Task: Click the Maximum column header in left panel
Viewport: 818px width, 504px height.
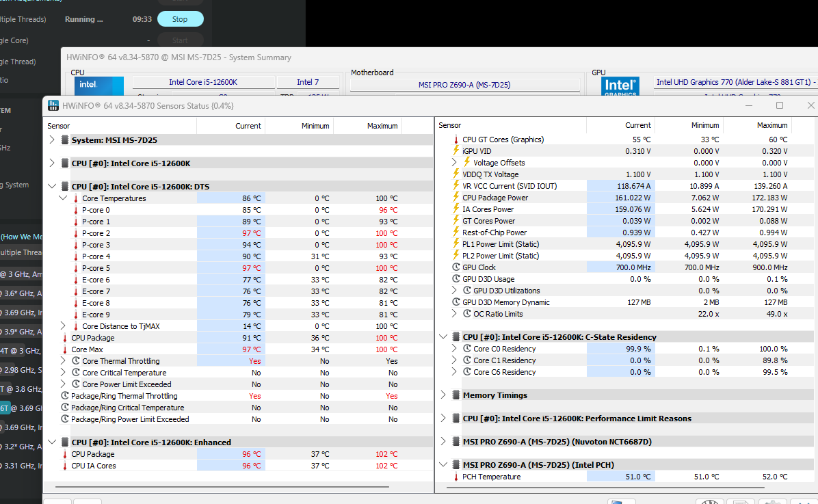Action: click(x=382, y=126)
